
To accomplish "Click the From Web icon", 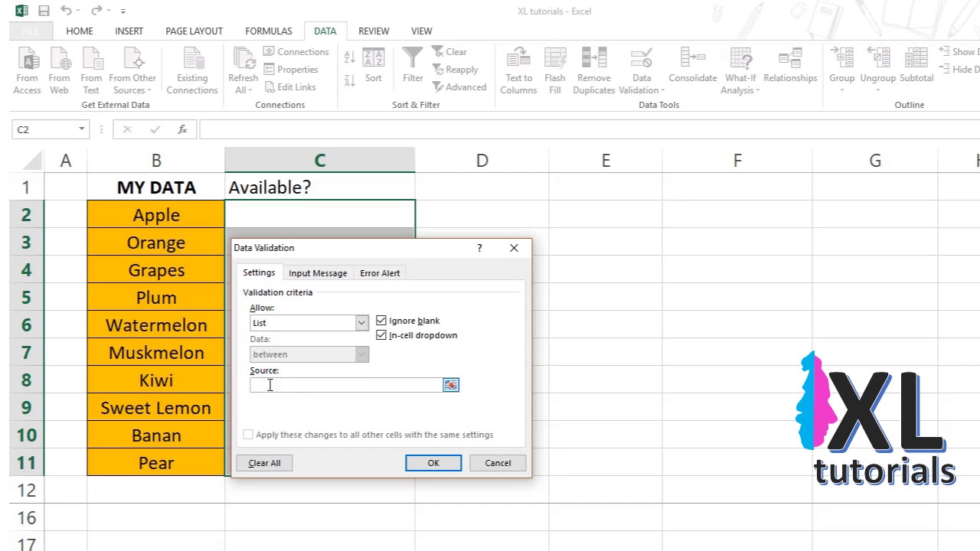I will 59,71.
